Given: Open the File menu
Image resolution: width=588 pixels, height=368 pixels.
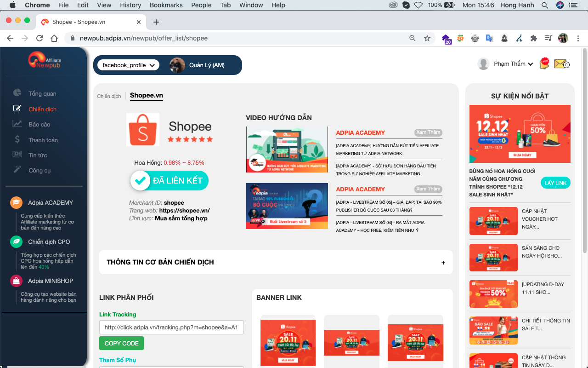Looking at the screenshot, I should click(x=63, y=5).
